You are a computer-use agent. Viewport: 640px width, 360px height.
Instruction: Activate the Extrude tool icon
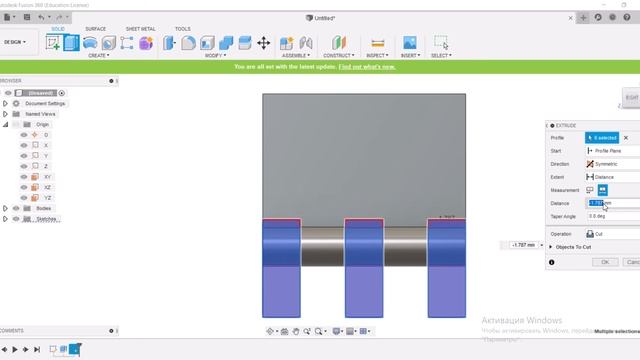click(71, 43)
